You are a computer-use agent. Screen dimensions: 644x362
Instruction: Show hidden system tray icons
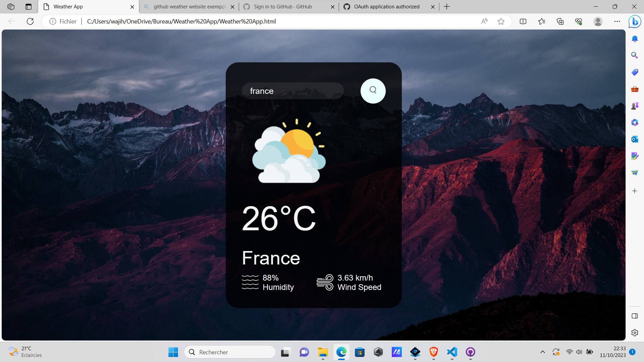point(543,352)
